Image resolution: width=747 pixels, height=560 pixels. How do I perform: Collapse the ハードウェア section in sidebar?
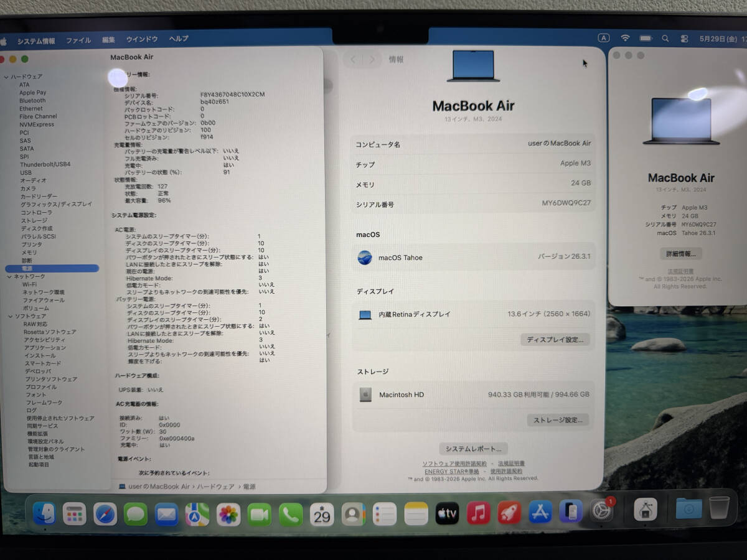click(x=6, y=77)
